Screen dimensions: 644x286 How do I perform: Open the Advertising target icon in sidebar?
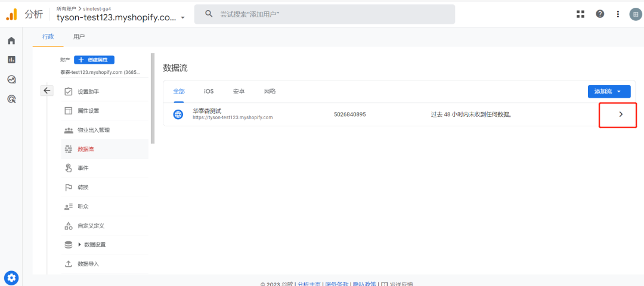[x=11, y=99]
